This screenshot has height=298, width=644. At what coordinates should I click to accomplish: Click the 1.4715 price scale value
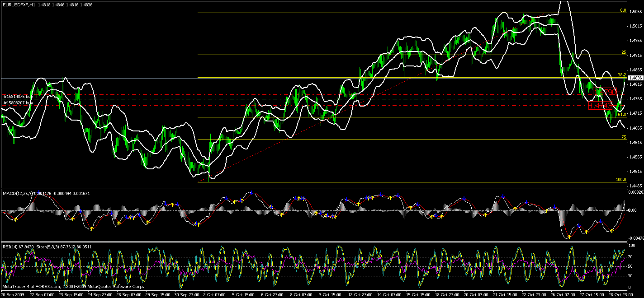635,113
